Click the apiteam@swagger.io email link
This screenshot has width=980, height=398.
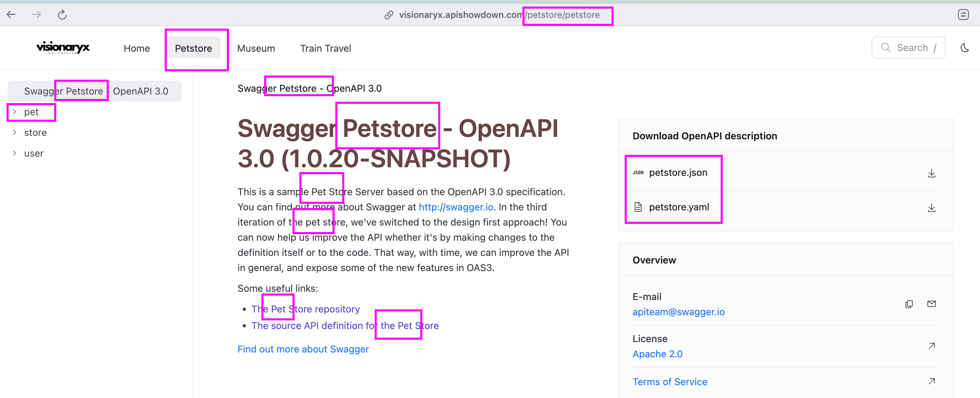[x=678, y=312]
